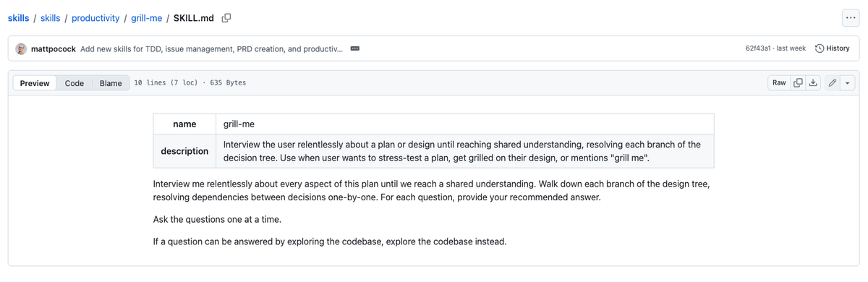Open the three-dot more options menu

pyautogui.click(x=850, y=18)
